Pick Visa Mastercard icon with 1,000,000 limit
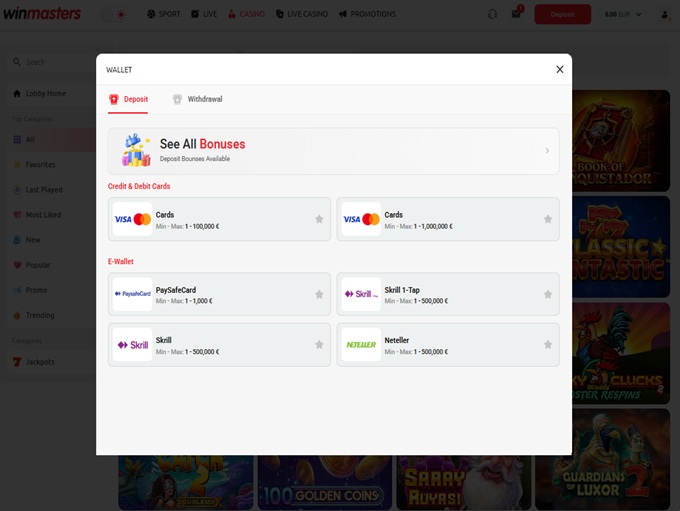Screen dimensions: 680x511 [x=361, y=219]
